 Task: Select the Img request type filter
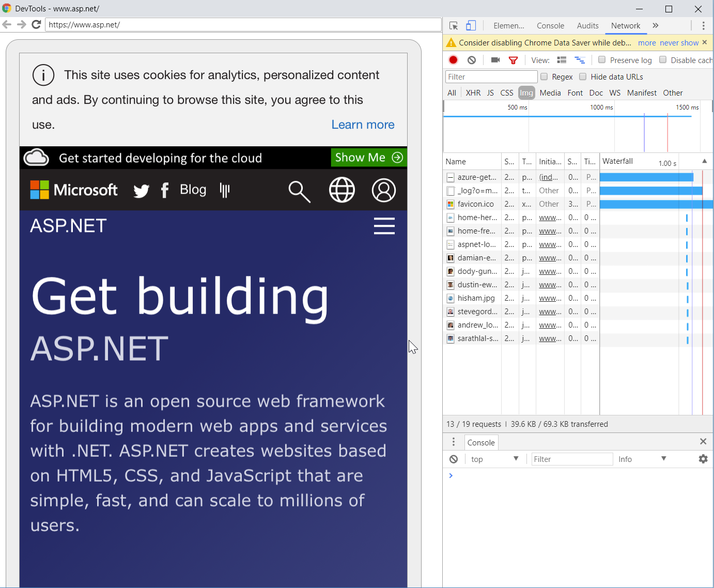coord(526,92)
